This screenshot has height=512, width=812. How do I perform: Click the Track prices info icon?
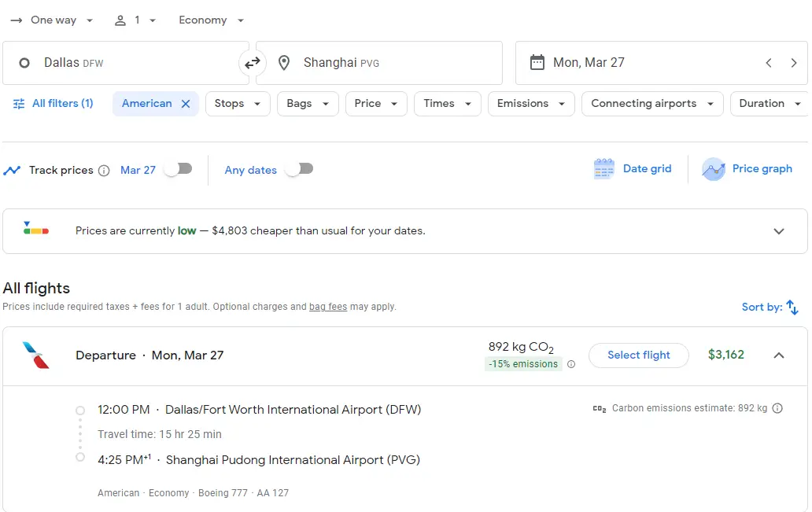pos(104,171)
